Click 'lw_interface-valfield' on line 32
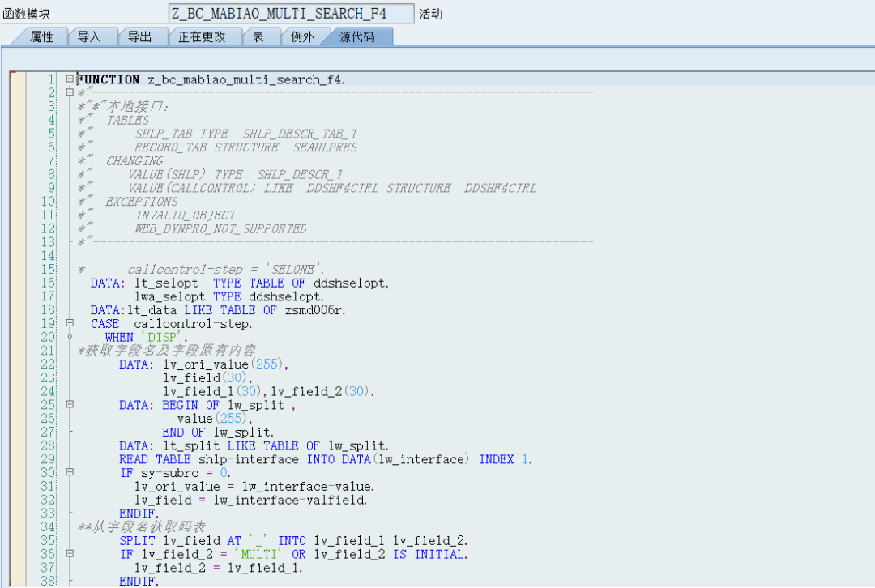The image size is (875, 588). pos(289,500)
